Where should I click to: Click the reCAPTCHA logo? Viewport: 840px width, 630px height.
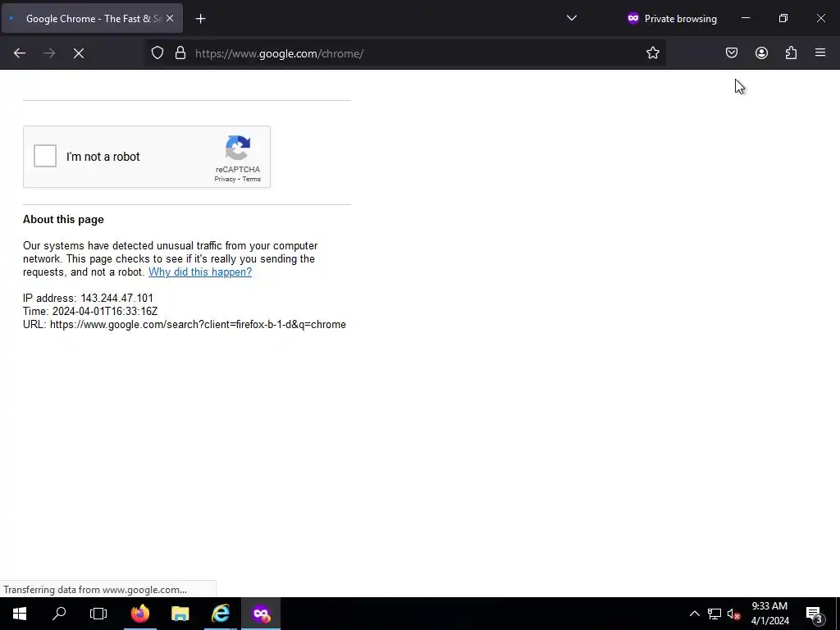pos(238,148)
